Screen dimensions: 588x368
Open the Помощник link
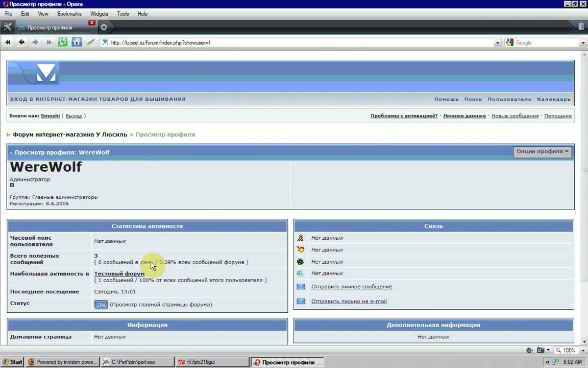[x=558, y=116]
